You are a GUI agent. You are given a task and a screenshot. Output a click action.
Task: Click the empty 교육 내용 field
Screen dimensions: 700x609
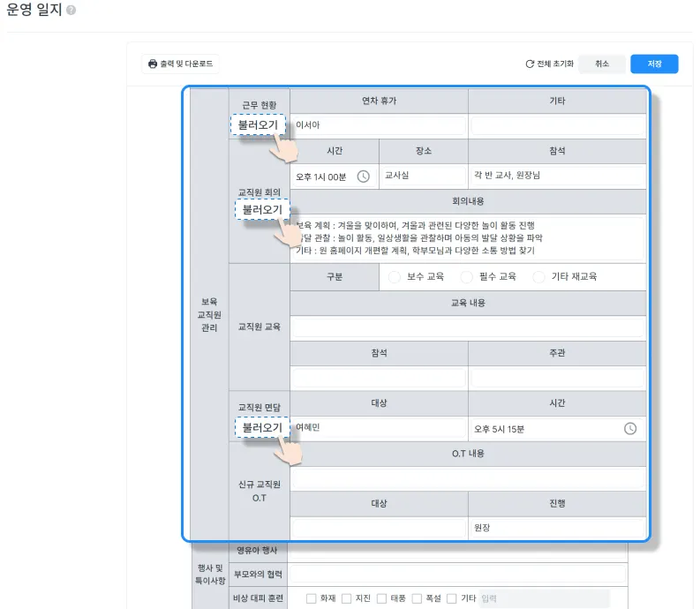[x=468, y=327]
